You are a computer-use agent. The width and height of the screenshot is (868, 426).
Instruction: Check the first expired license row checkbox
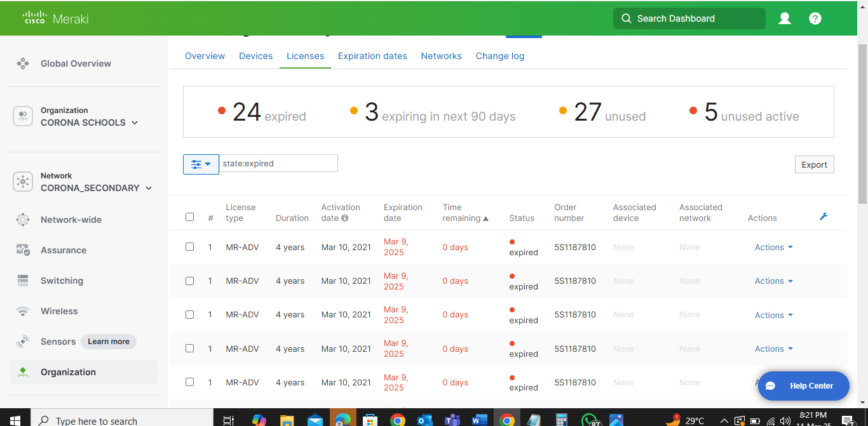coord(189,247)
